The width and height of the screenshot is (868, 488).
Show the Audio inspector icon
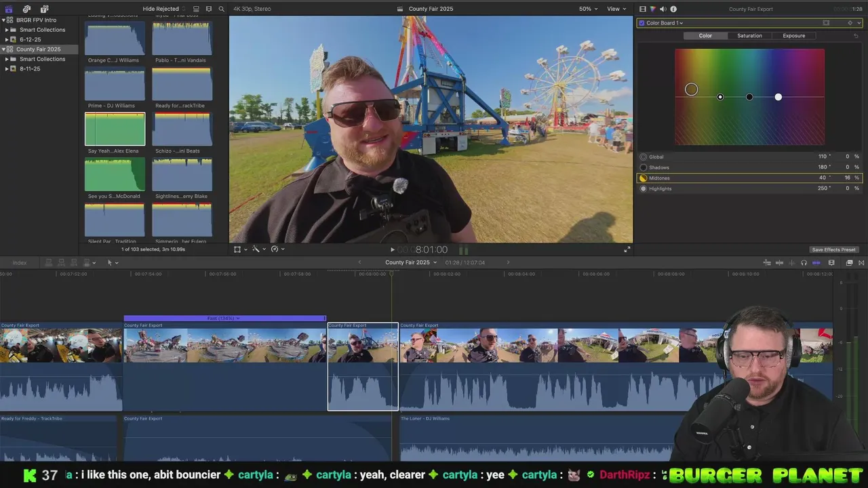[663, 9]
